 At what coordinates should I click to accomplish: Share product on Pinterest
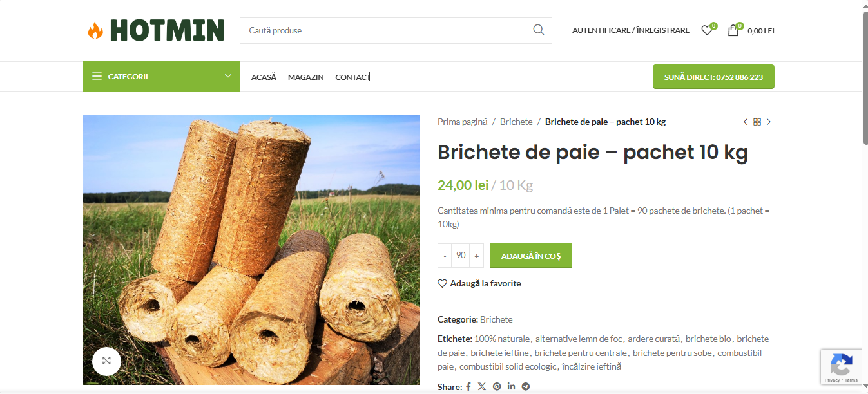click(x=497, y=387)
